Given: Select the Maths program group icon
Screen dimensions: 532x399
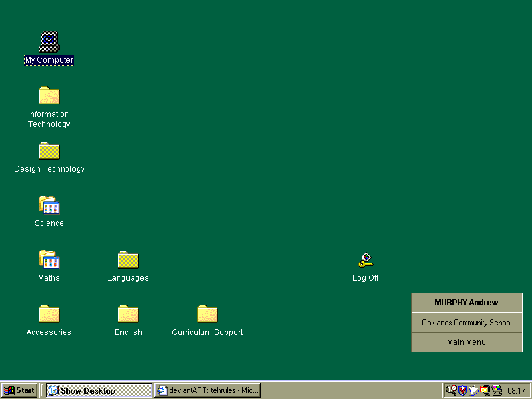Looking at the screenshot, I should coord(49,259).
